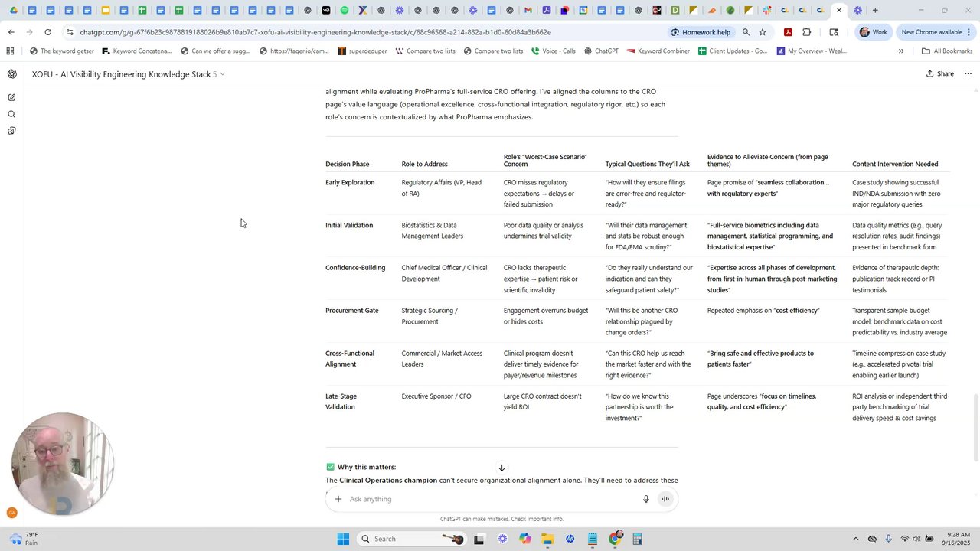This screenshot has width=980, height=551.
Task: Open the Keyword Combiner bookmark
Action: point(658,51)
